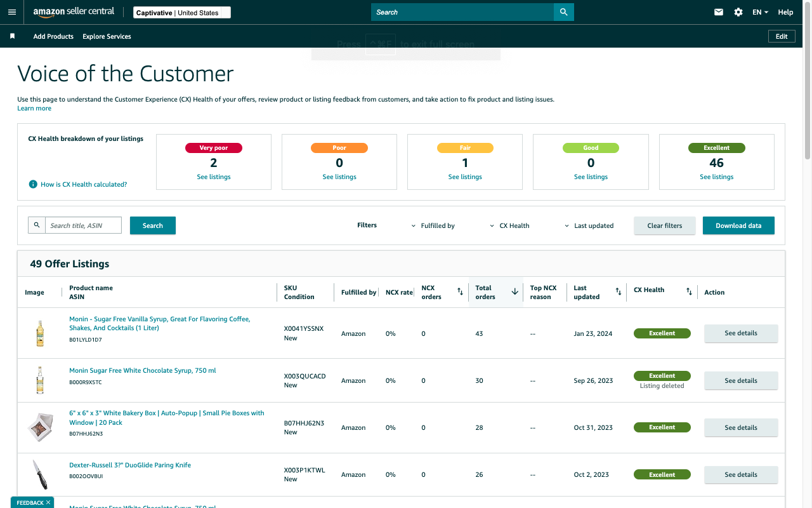Click the Fulfilled by column header
This screenshot has width=812, height=508.
click(x=358, y=292)
